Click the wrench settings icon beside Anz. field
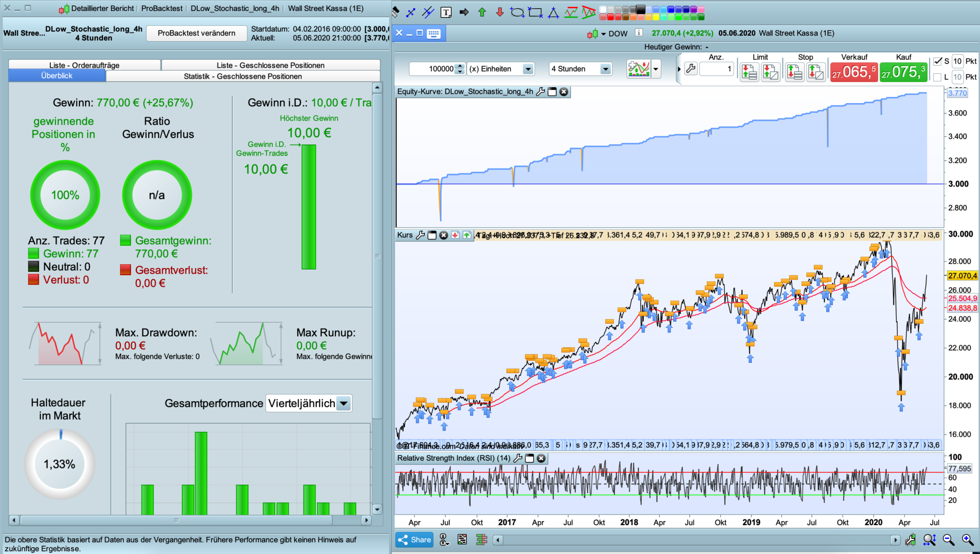Image resolution: width=980 pixels, height=554 pixels. coord(690,69)
